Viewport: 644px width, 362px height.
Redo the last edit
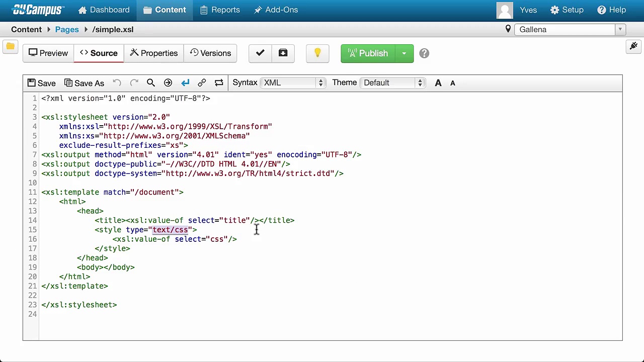pos(134,83)
